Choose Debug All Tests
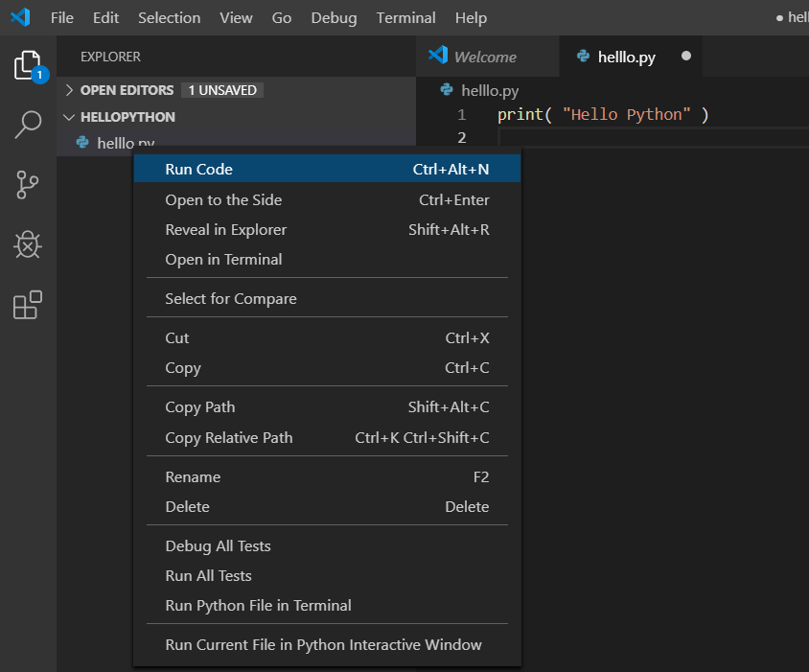This screenshot has width=809, height=672. tap(327, 545)
